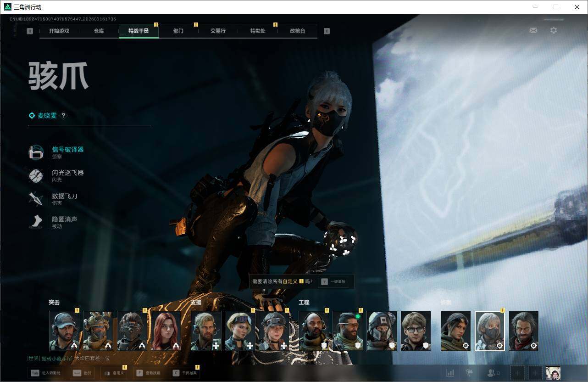
Task: Select the 信号破译器 skill icon
Action: click(x=36, y=152)
